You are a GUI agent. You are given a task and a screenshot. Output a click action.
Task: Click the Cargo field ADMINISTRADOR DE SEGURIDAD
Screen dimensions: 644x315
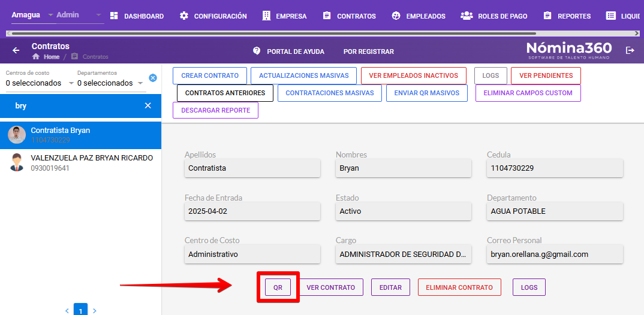click(x=404, y=255)
